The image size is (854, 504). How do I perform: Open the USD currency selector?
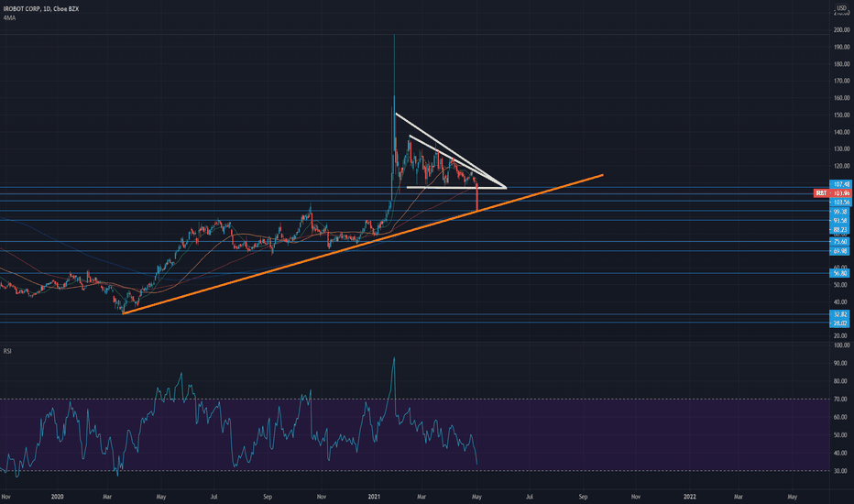(841, 7)
